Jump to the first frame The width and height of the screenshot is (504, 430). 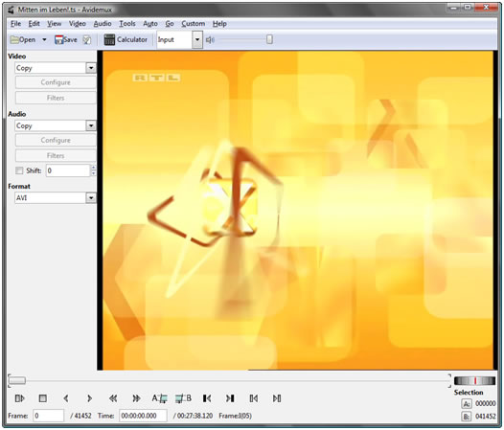click(x=207, y=398)
